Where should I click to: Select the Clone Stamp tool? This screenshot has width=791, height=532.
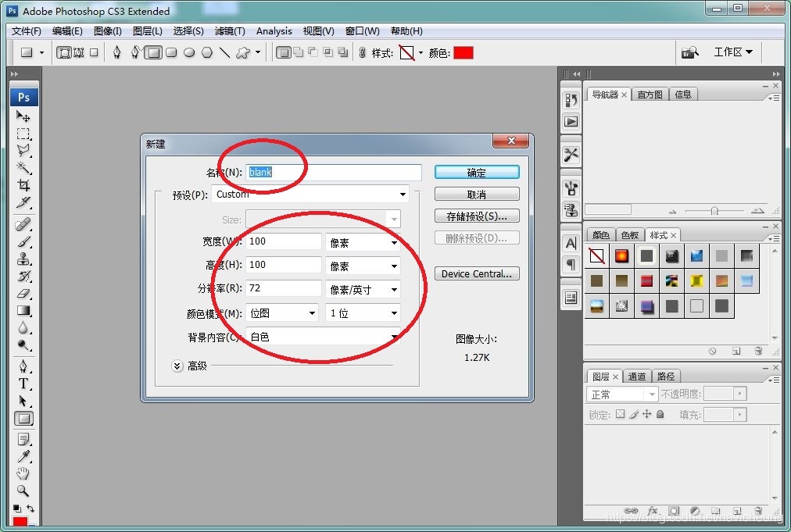(x=23, y=259)
